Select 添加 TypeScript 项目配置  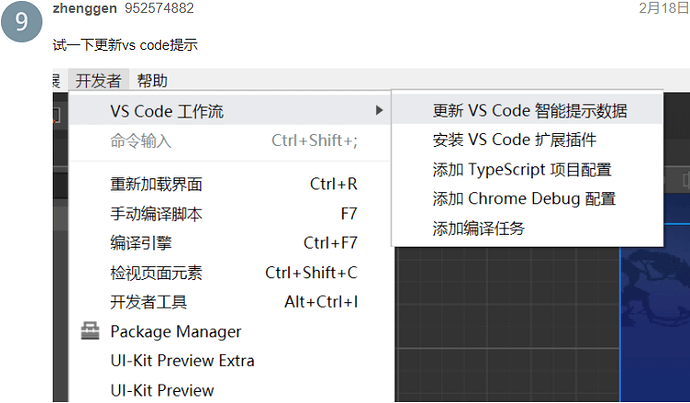point(521,170)
